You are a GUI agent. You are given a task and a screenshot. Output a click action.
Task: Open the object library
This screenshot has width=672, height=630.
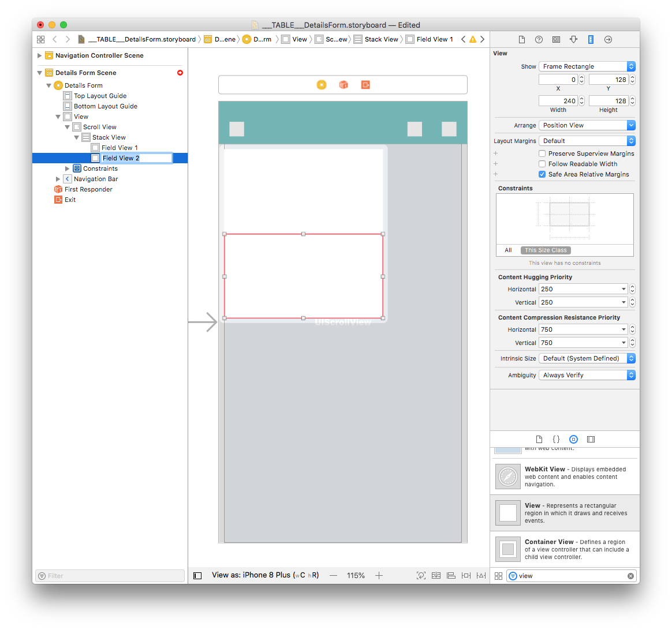click(573, 440)
